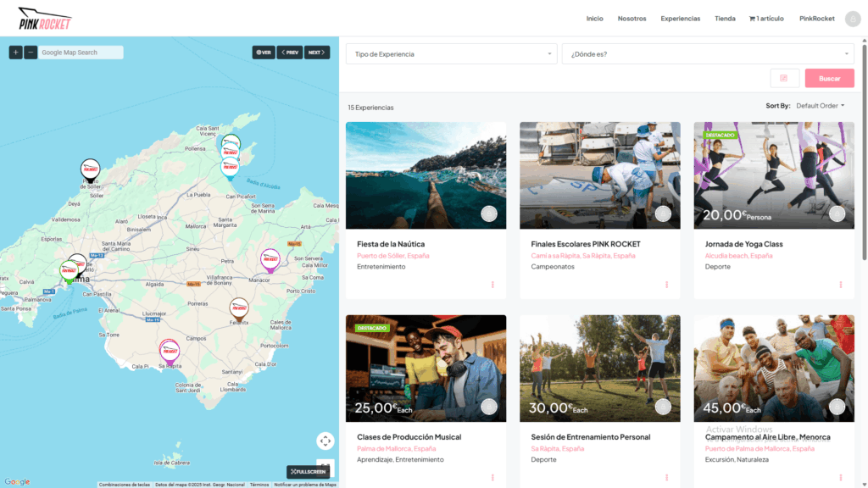Click the pink map marker at Sa Ràpita

[170, 352]
